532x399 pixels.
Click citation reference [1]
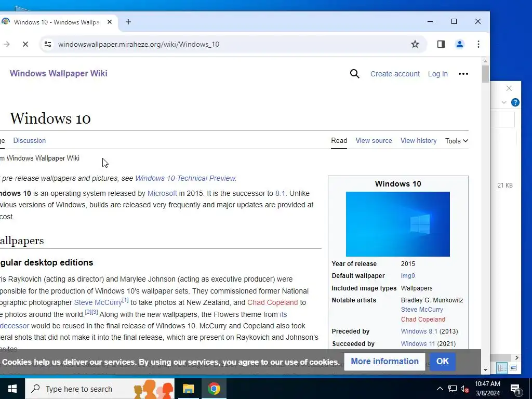click(x=126, y=300)
